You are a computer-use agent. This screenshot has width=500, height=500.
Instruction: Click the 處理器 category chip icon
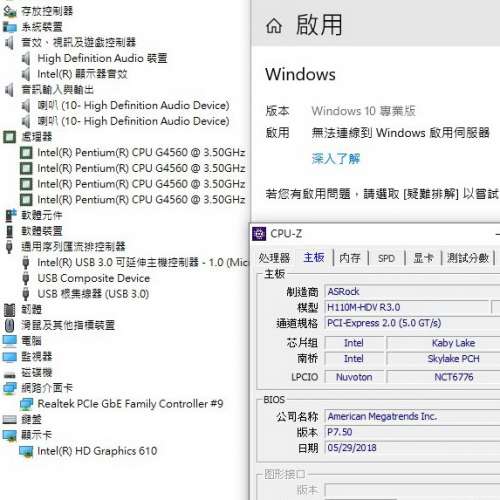click(x=9, y=137)
